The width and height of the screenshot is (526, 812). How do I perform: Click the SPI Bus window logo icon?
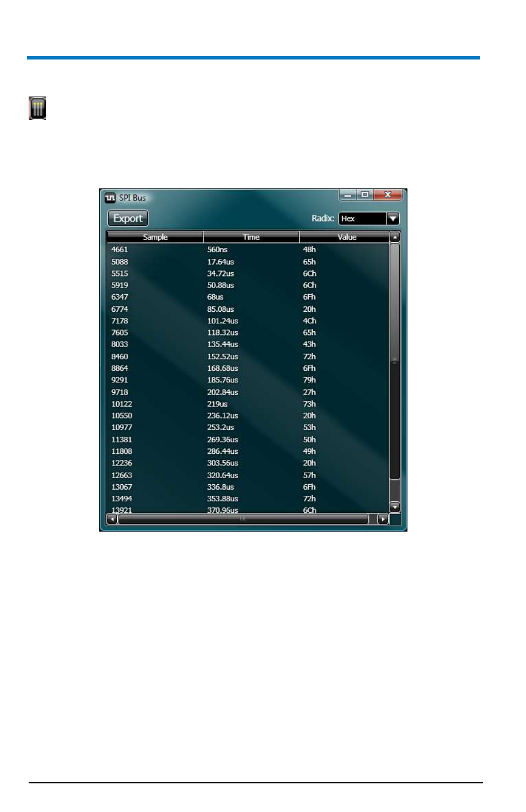pyautogui.click(x=110, y=198)
